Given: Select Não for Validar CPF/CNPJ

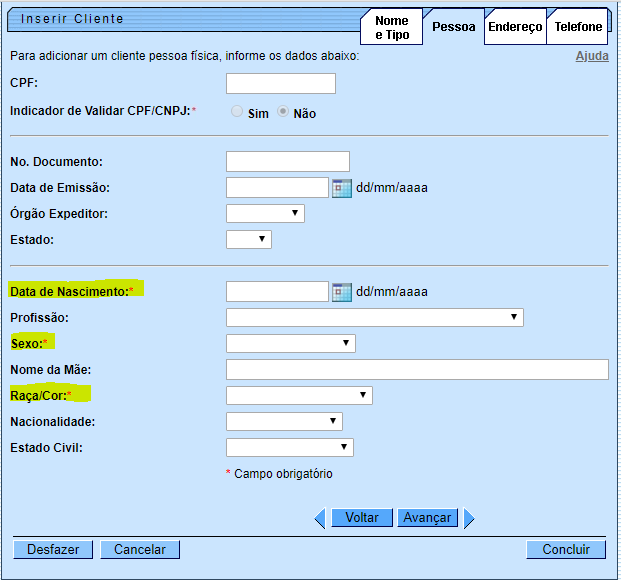Looking at the screenshot, I should [x=284, y=112].
